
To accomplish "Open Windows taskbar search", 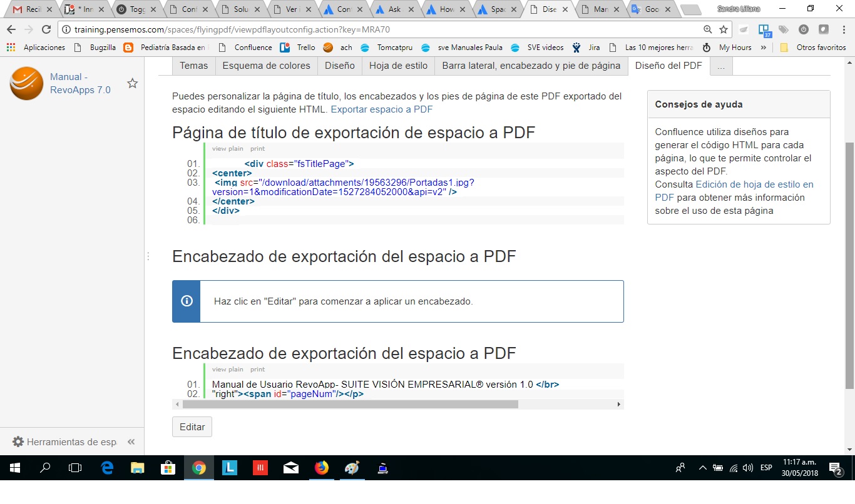I will tap(45, 468).
